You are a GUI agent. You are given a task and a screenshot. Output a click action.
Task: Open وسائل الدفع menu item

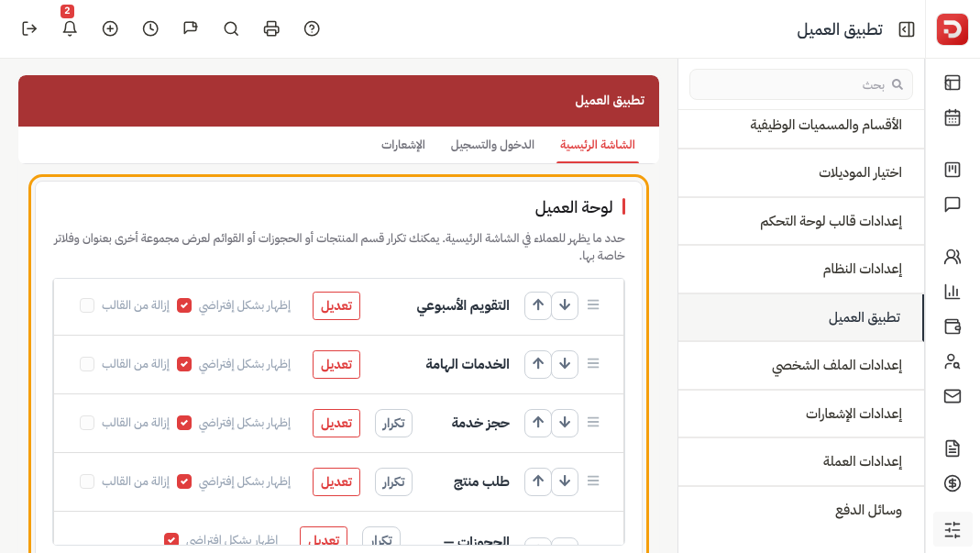[801, 510]
